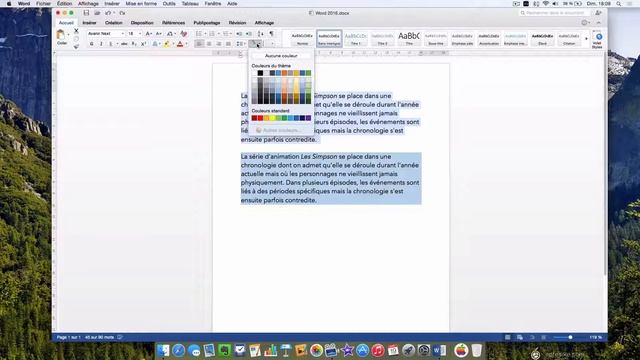Image resolution: width=640 pixels, height=360 pixels.
Task: Toggle center alignment button
Action: click(x=209, y=44)
